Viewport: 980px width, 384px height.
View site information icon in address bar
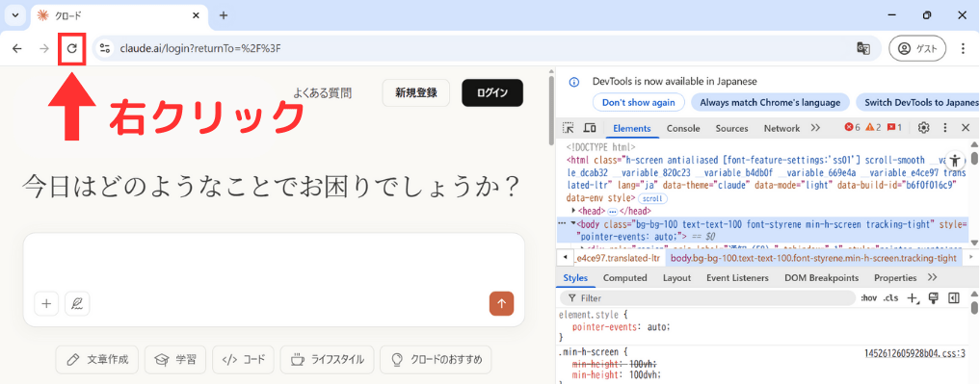104,48
